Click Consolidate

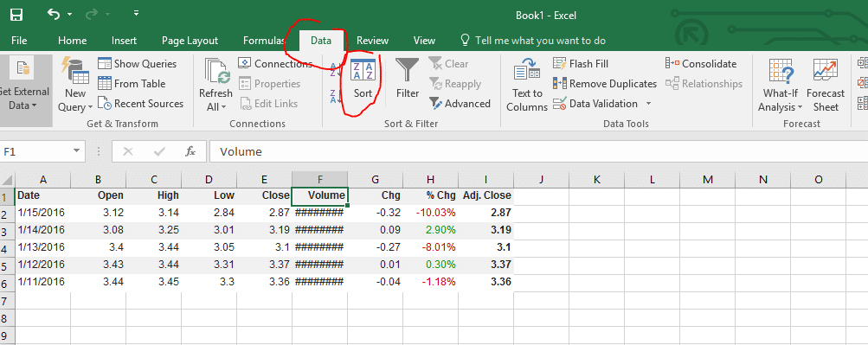701,64
